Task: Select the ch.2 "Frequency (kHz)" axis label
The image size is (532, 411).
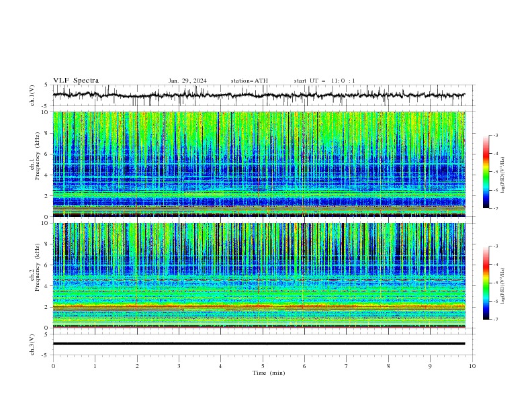Action: (38, 267)
